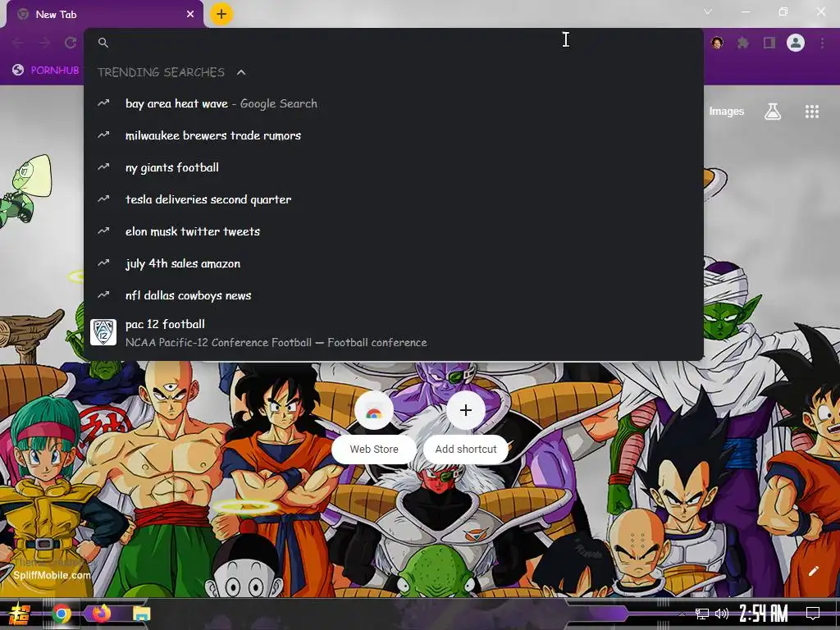
Task: Customize this page with pencil icon
Action: coord(813,571)
